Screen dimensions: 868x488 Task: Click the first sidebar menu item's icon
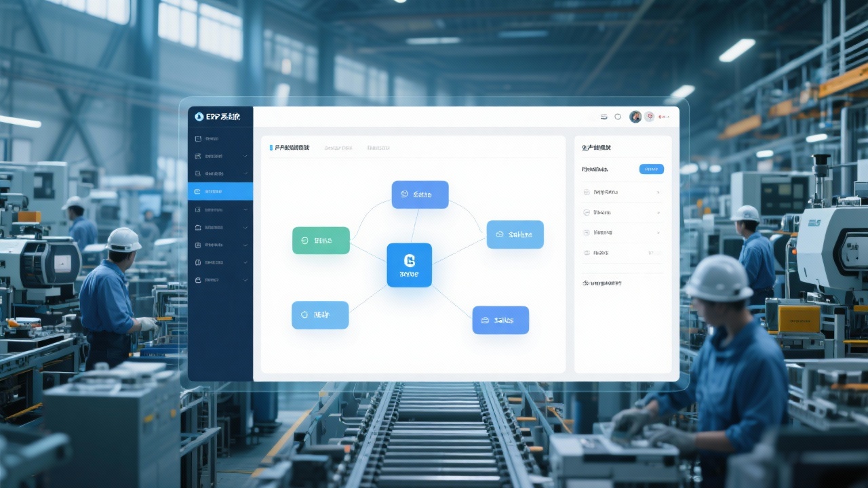(x=198, y=139)
